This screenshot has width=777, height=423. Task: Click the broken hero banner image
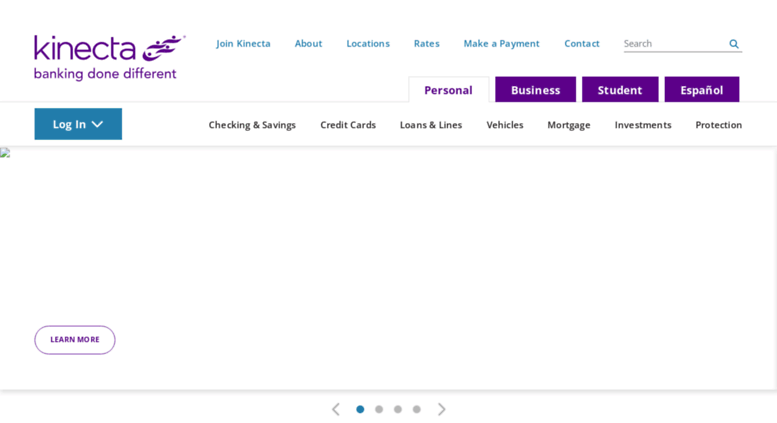[5, 153]
